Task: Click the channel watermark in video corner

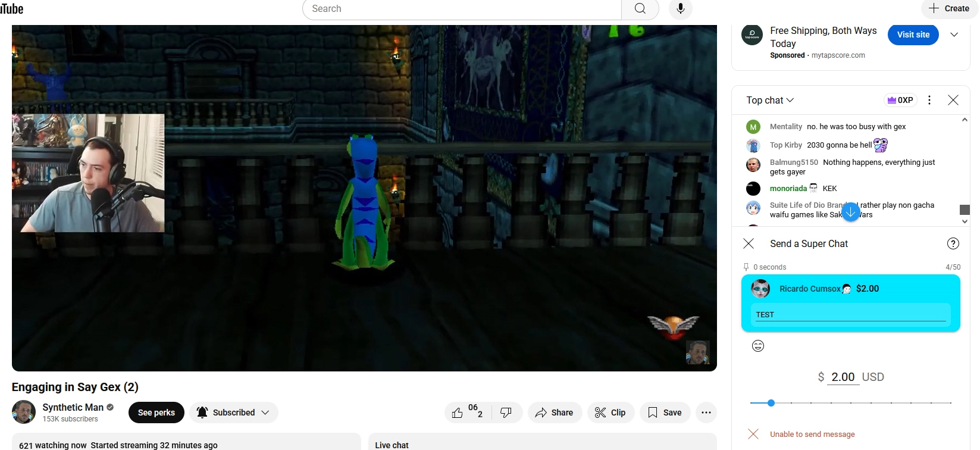Action: click(x=697, y=352)
